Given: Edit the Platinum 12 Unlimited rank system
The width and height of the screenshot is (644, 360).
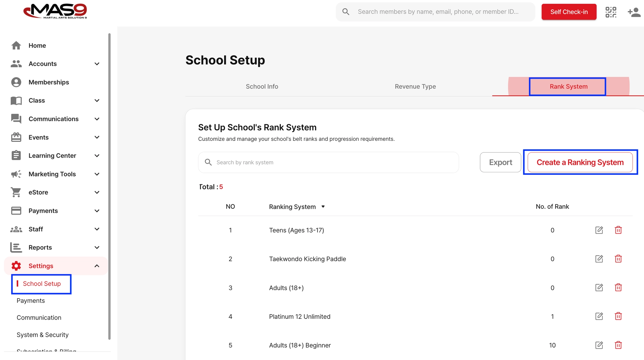Looking at the screenshot, I should (599, 316).
